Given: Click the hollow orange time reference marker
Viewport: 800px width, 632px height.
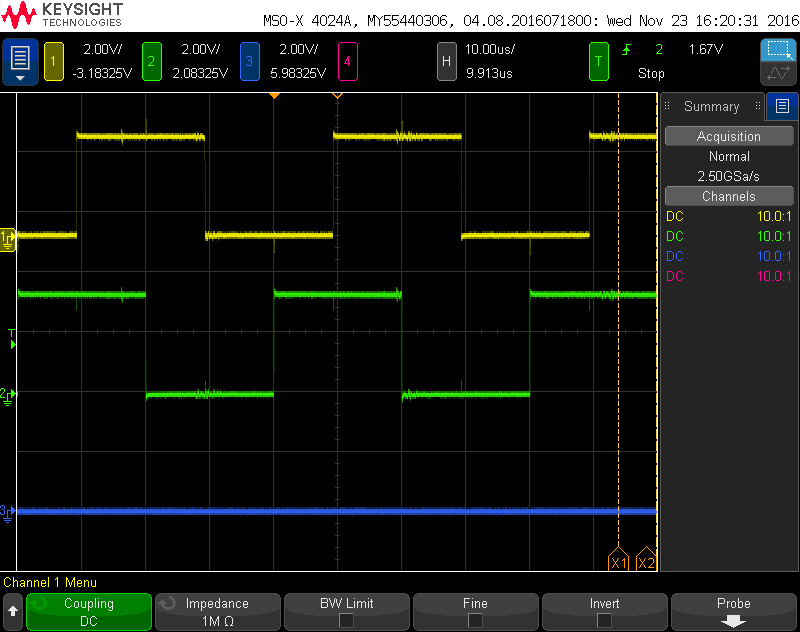Looking at the screenshot, I should 337,96.
